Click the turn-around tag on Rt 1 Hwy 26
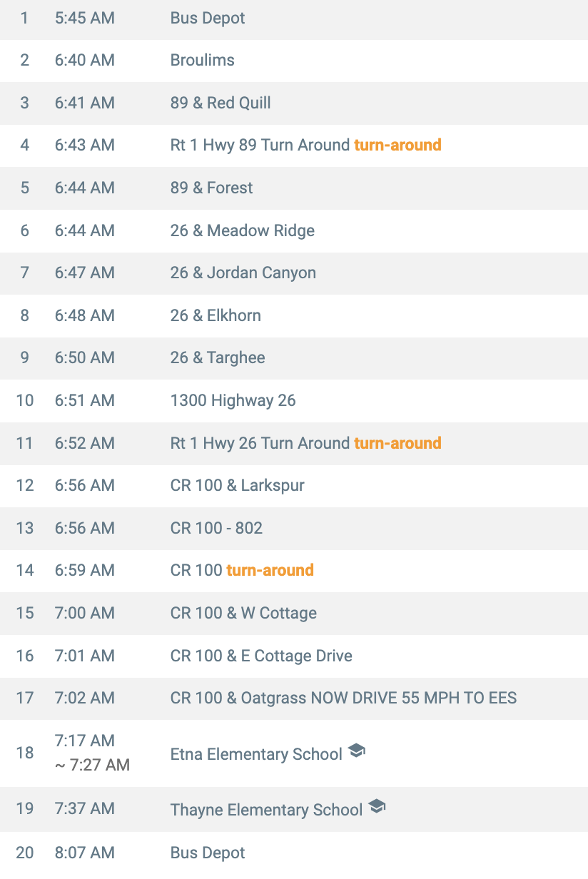Image resolution: width=588 pixels, height=879 pixels. (x=397, y=443)
